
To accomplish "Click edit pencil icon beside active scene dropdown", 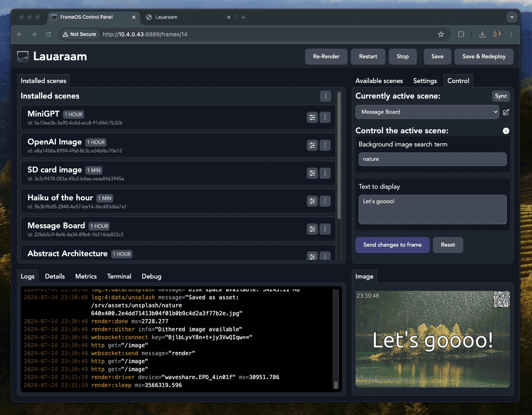I will pyautogui.click(x=506, y=112).
